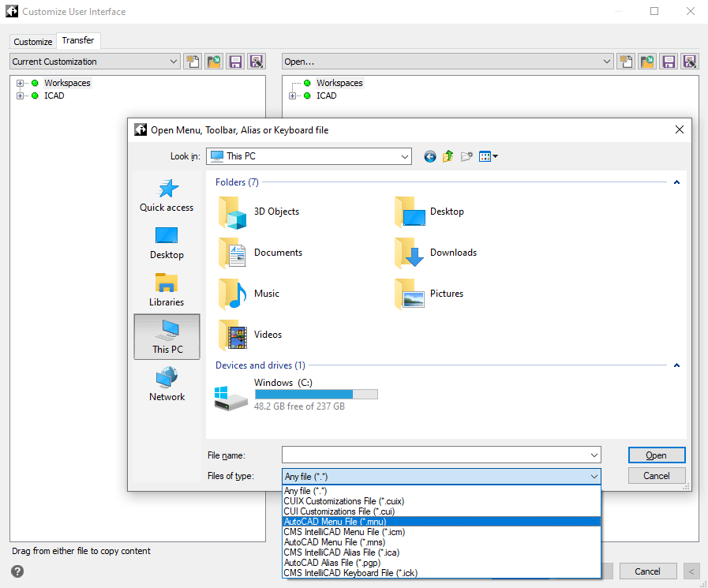708x588 pixels.
Task: Select This PC in places bar
Action: pos(167,337)
